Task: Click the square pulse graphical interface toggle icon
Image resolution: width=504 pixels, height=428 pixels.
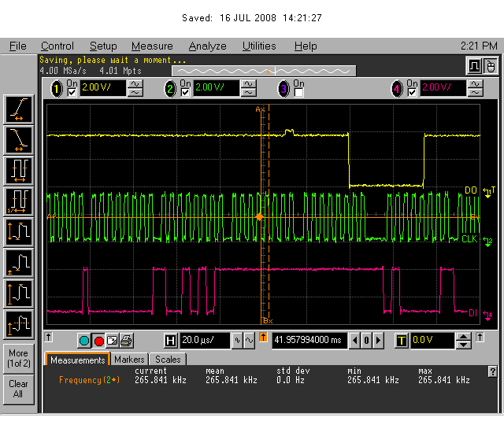Action: coord(474,66)
